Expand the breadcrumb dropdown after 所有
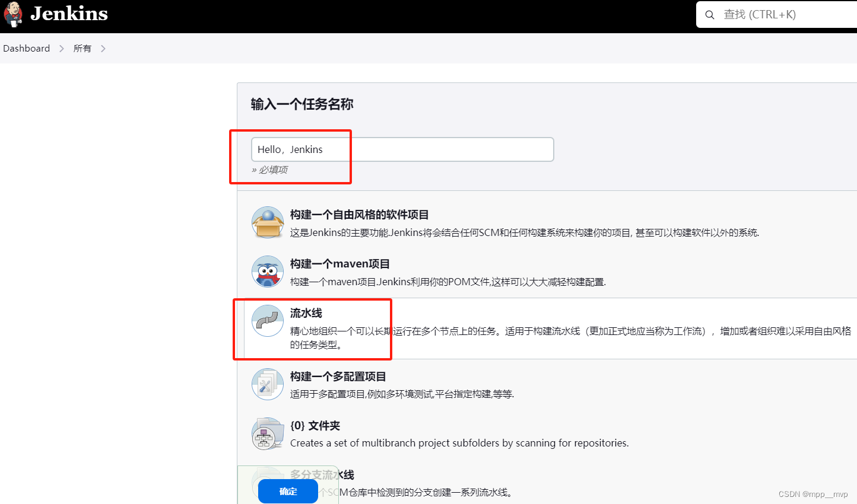The height and width of the screenshot is (504, 857). click(x=103, y=48)
